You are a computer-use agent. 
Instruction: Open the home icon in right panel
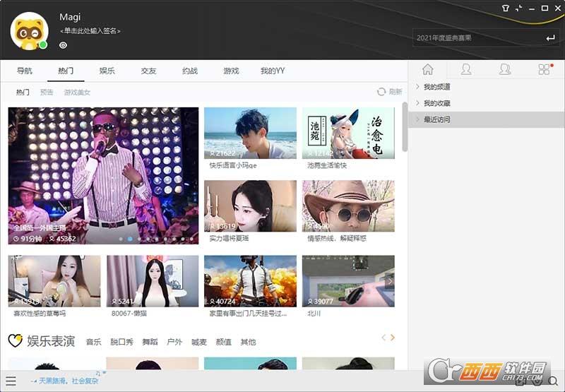coord(428,69)
